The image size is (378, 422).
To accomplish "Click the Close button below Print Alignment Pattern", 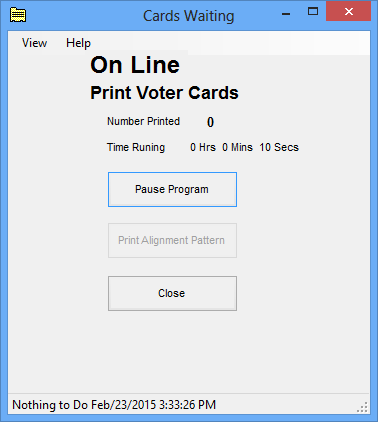I will tap(172, 293).
